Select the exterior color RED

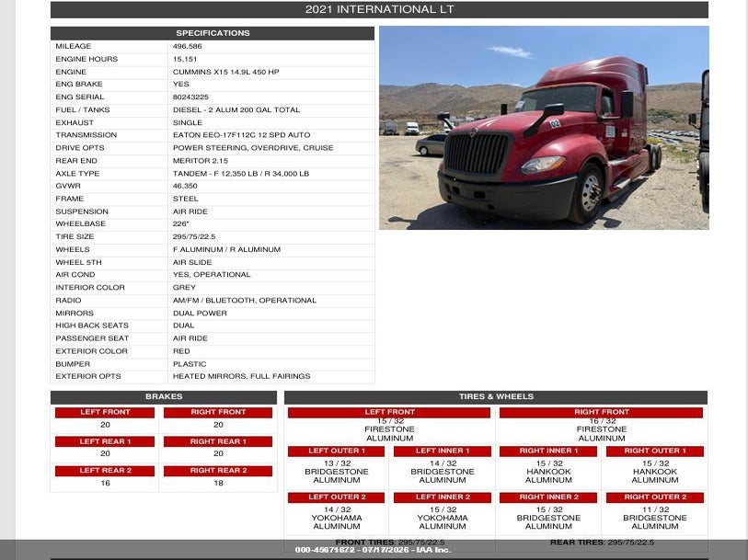[181, 351]
